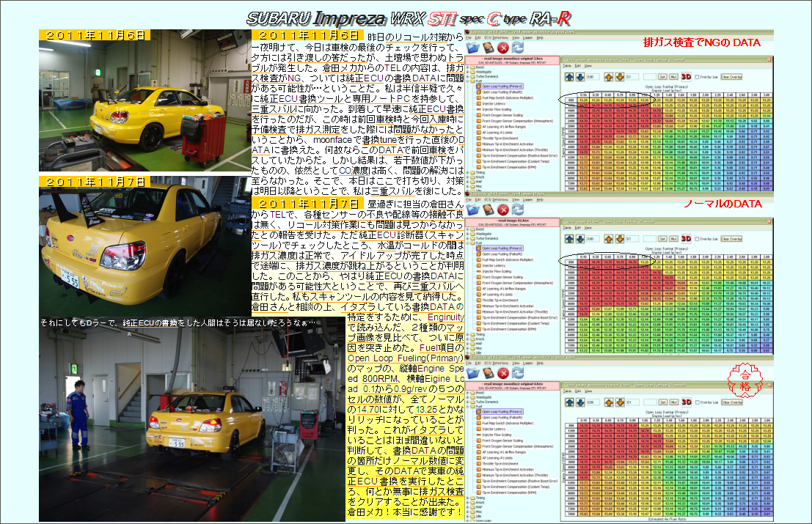This screenshot has height=524, width=812.
Task: Click the red Close image icon, 4.hex window
Action: [503, 373]
